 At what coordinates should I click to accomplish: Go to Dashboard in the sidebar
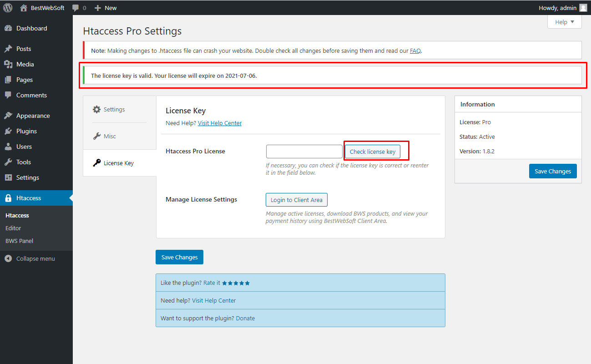pyautogui.click(x=36, y=28)
